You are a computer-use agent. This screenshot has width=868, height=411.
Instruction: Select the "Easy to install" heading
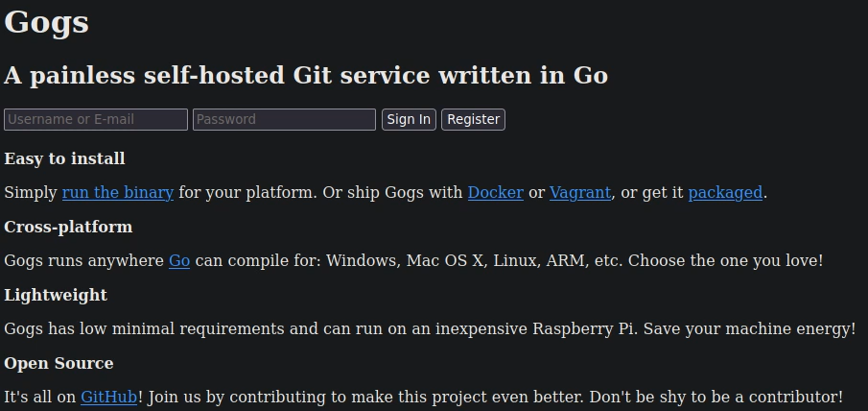coord(64,158)
